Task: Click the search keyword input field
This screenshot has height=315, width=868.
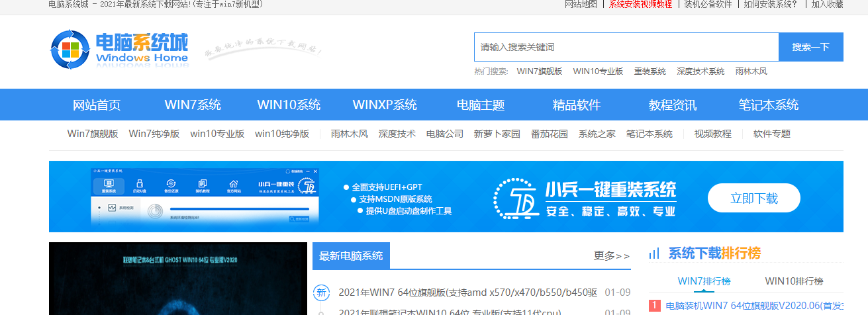Action: 626,47
